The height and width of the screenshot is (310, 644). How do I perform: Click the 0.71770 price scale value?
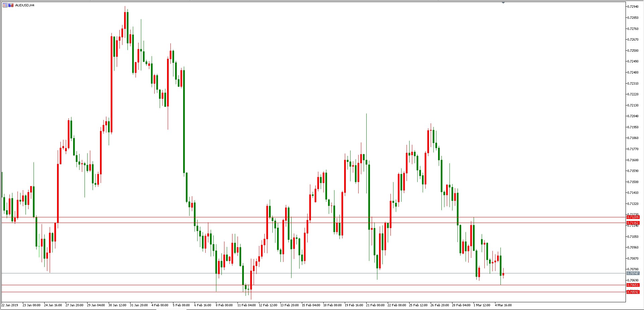tap(633, 149)
